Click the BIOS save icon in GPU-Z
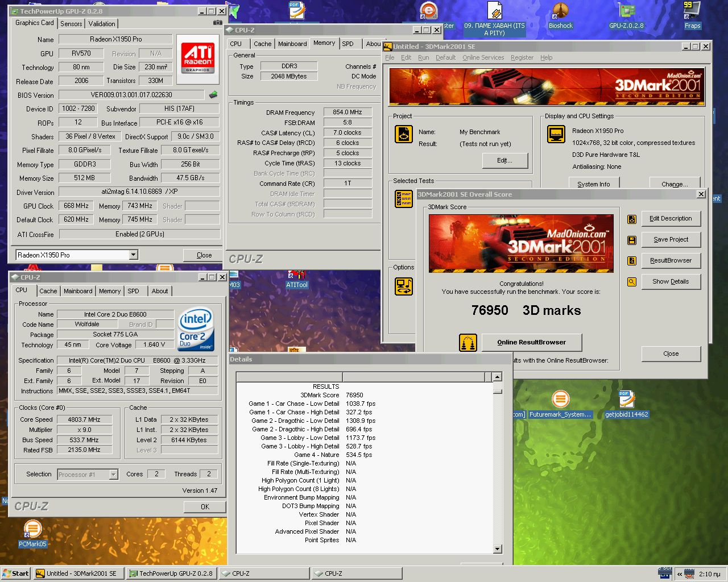This screenshot has width=728, height=582. pyautogui.click(x=213, y=95)
